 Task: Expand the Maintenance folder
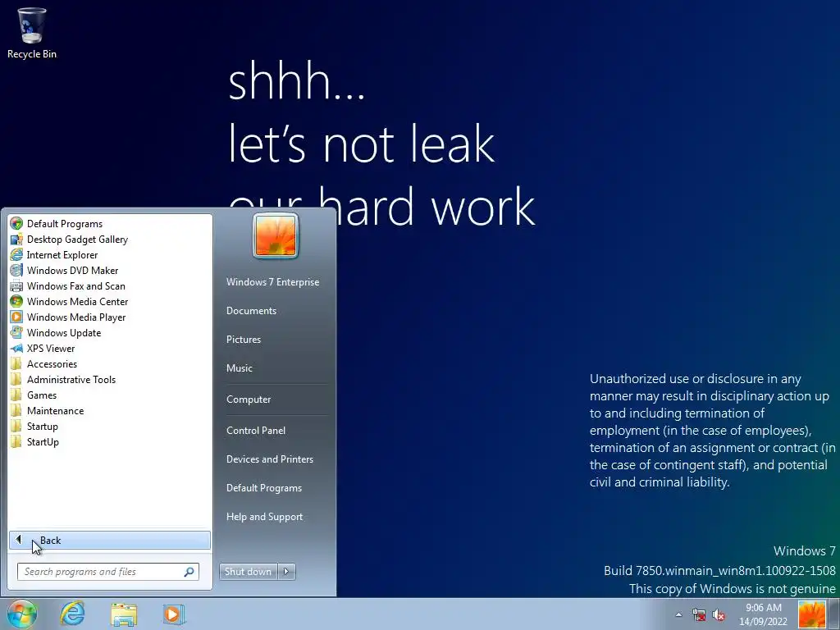click(110, 411)
